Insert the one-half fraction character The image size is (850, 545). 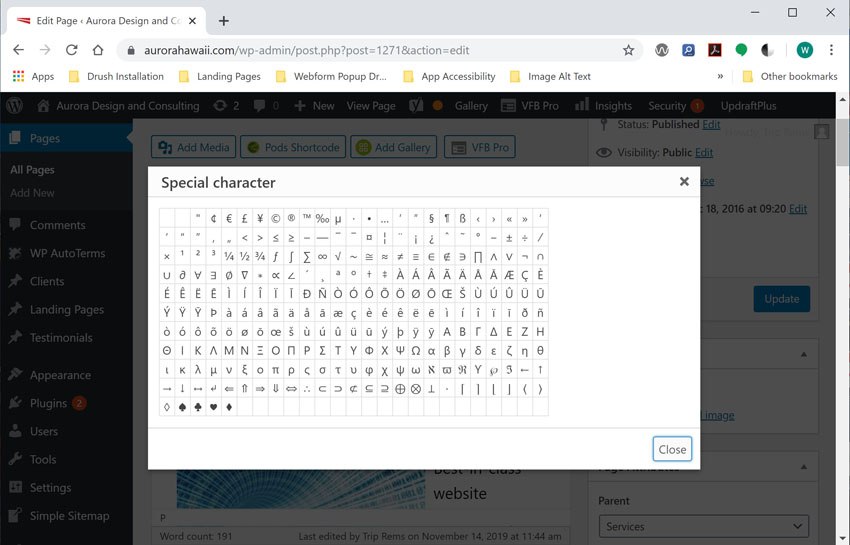[x=244, y=257]
